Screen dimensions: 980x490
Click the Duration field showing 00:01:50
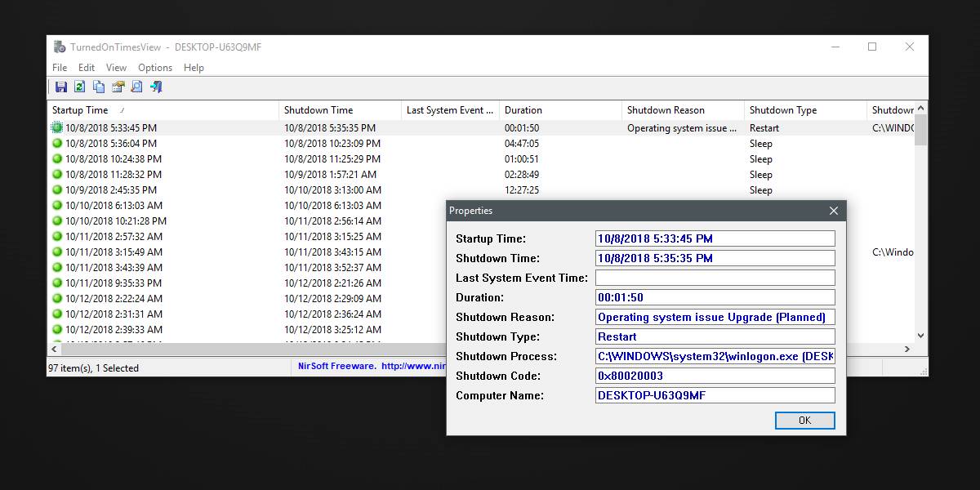tap(715, 297)
